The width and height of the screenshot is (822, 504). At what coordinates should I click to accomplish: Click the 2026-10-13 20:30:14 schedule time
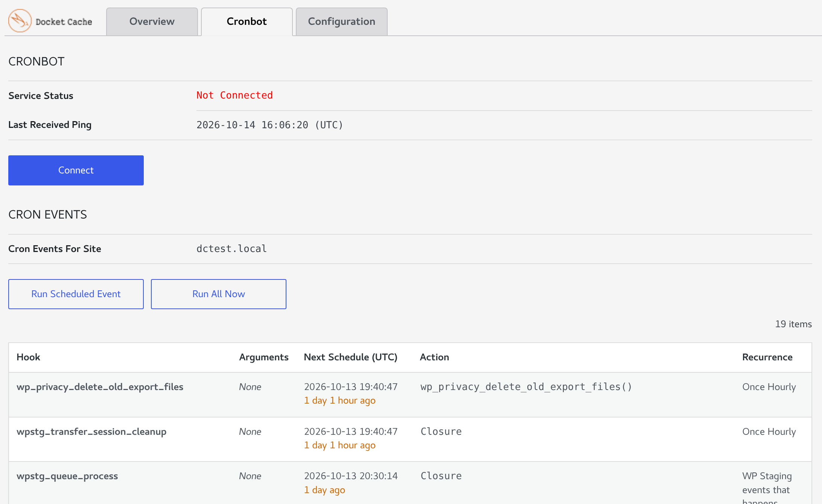coord(351,476)
